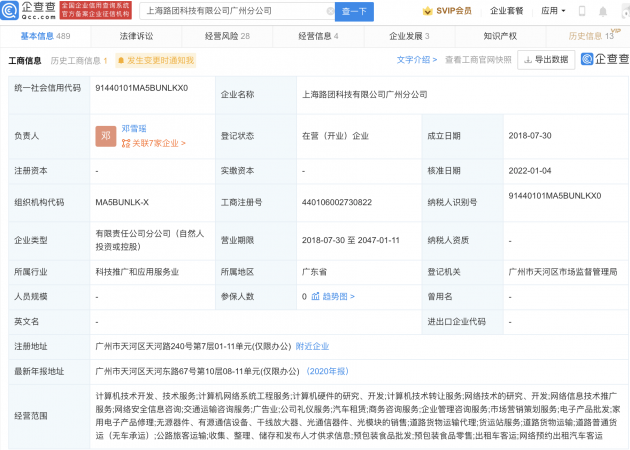Image resolution: width=630 pixels, height=450 pixels.
Task: Select 工商信息 section tab
Action: point(25,61)
